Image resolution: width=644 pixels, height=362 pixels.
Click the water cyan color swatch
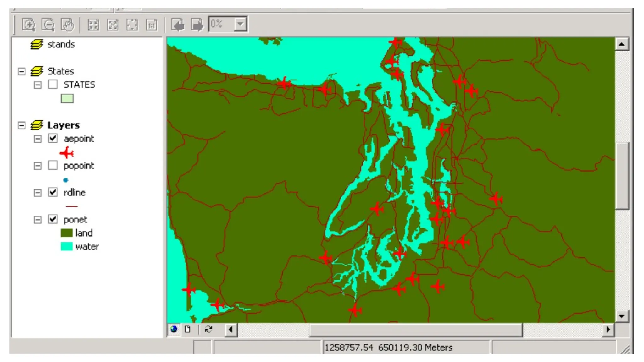pyautogui.click(x=66, y=246)
